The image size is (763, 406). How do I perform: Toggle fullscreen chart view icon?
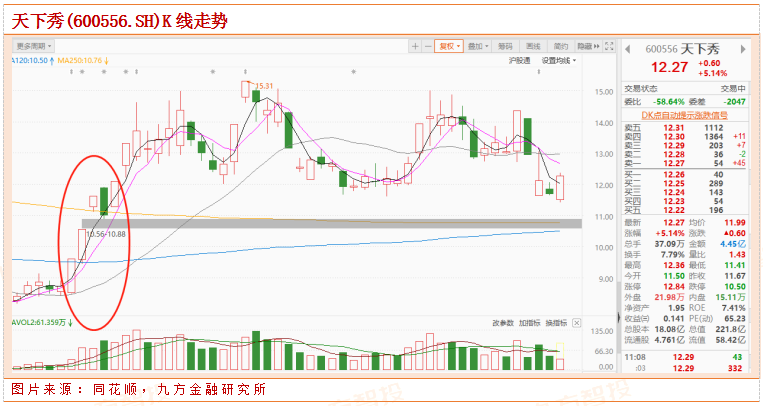coord(609,46)
